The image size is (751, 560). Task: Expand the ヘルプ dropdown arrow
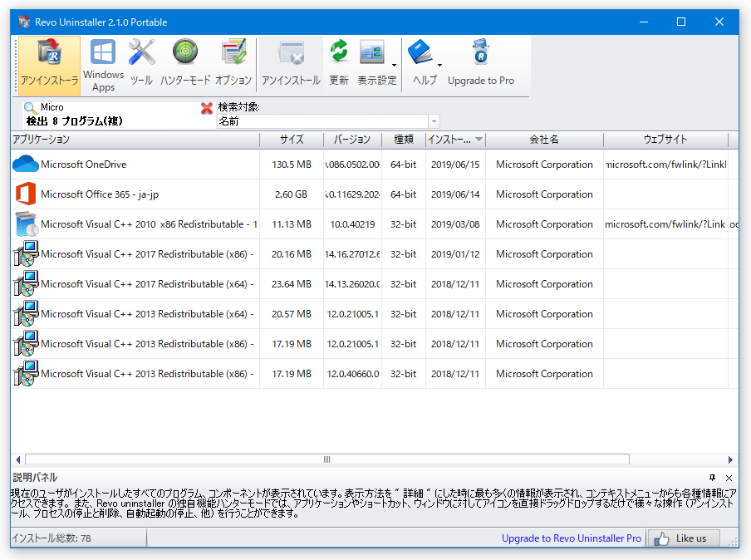pos(439,65)
